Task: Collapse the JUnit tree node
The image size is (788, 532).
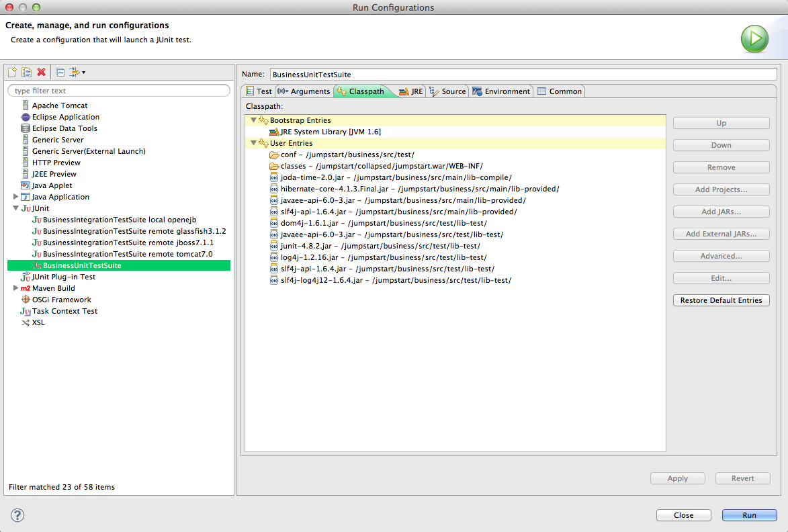Action: coord(15,208)
